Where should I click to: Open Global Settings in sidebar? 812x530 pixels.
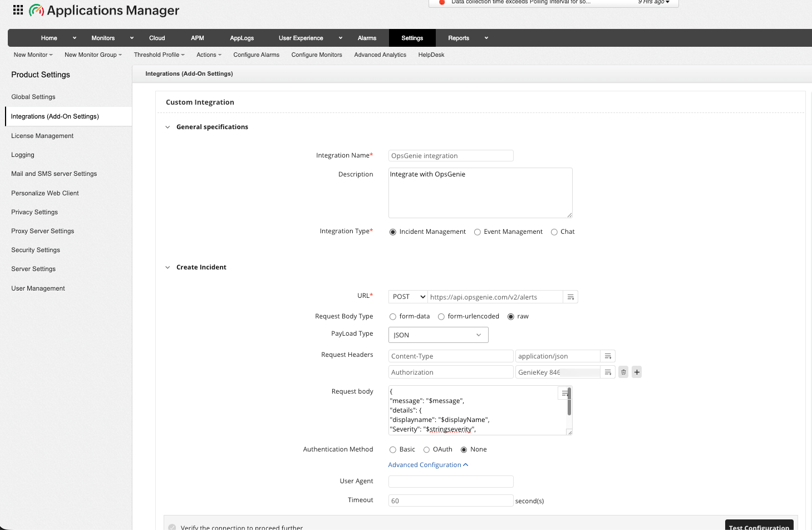(x=33, y=97)
